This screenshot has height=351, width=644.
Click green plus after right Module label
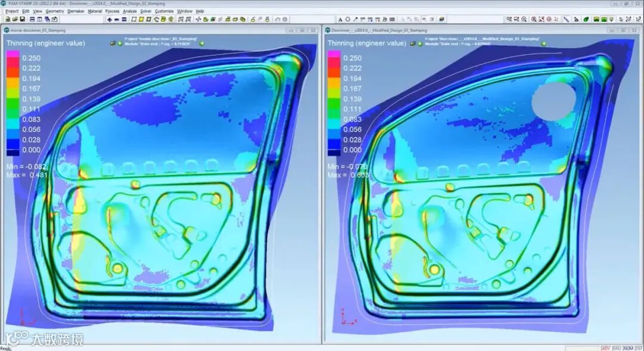[543, 43]
